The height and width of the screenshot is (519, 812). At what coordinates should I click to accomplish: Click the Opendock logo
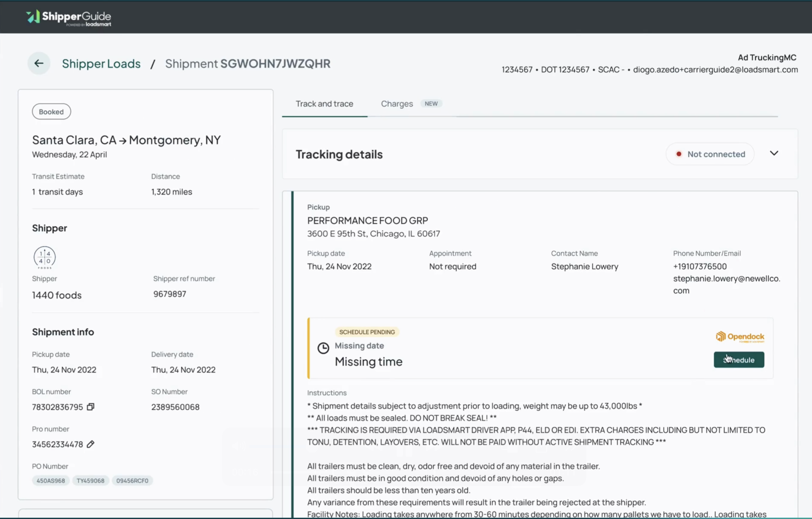click(740, 337)
